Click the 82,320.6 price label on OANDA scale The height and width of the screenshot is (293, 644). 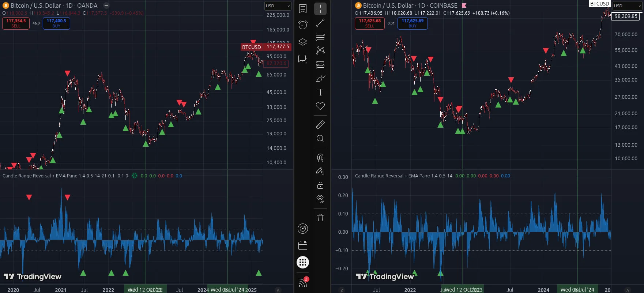coord(276,64)
